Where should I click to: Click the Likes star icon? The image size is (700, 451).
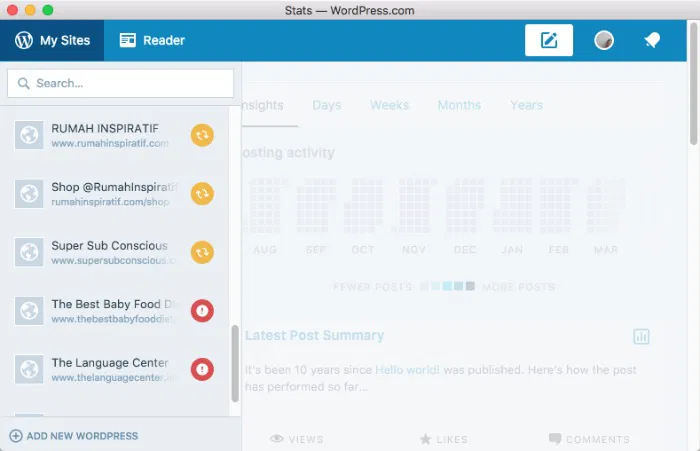426,439
